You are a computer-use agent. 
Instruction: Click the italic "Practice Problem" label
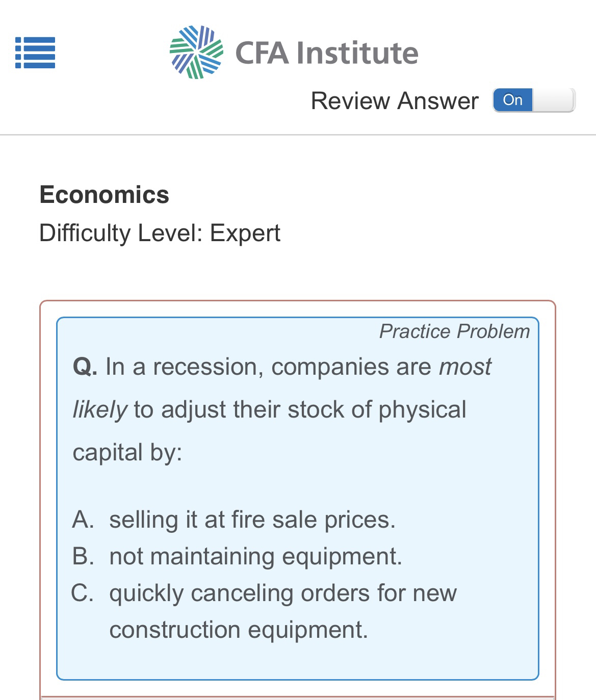point(454,331)
